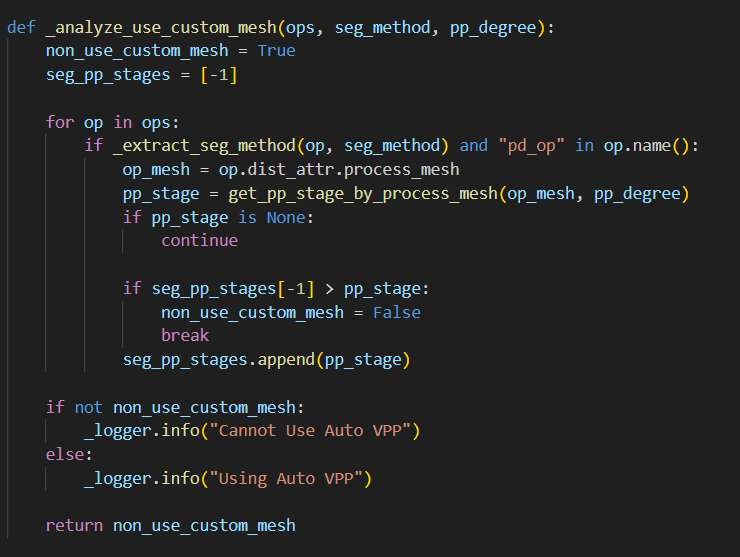Image resolution: width=740 pixels, height=557 pixels.
Task: Click the False value
Action: [396, 312]
